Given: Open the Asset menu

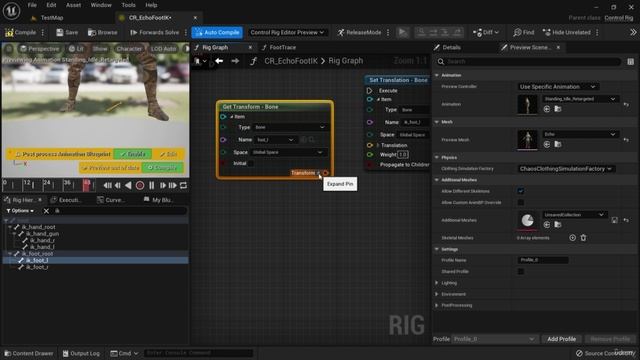Looking at the screenshot, I should pyautogui.click(x=73, y=5).
